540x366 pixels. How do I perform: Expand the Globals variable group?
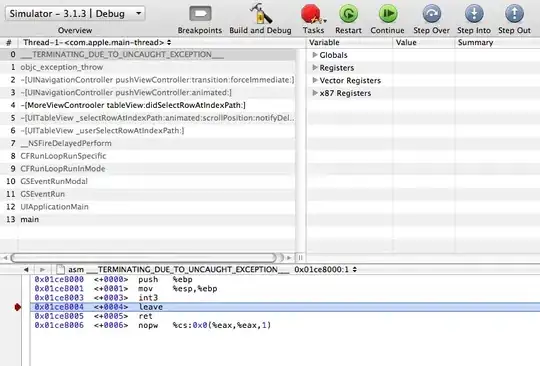coord(314,55)
